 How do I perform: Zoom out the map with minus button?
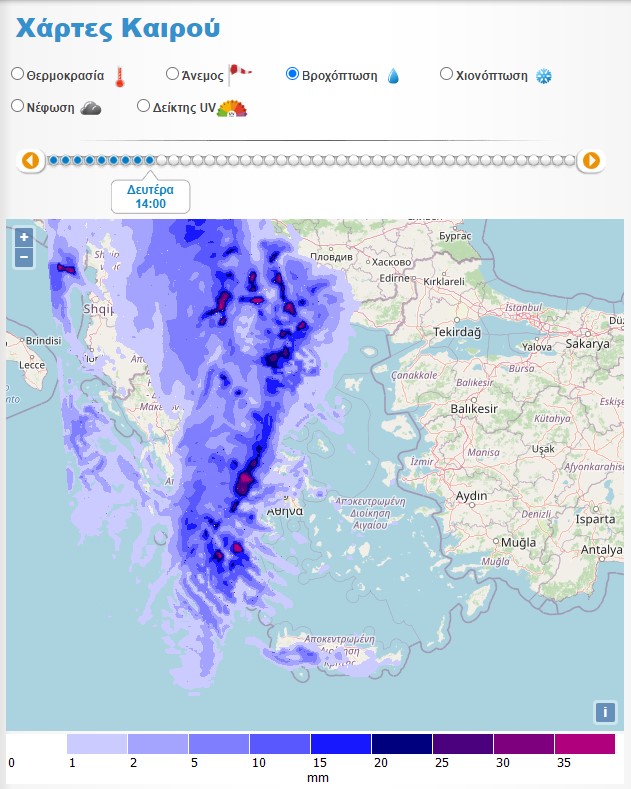coord(24,257)
